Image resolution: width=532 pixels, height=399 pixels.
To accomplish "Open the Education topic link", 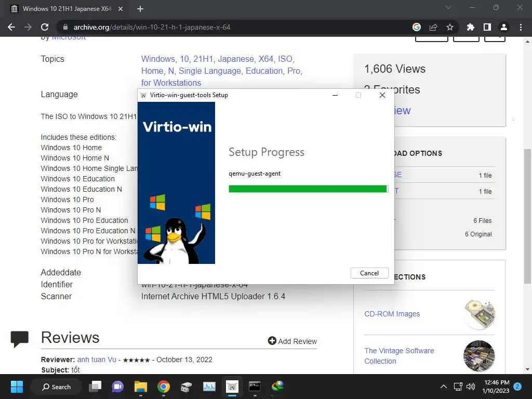I will (x=264, y=71).
